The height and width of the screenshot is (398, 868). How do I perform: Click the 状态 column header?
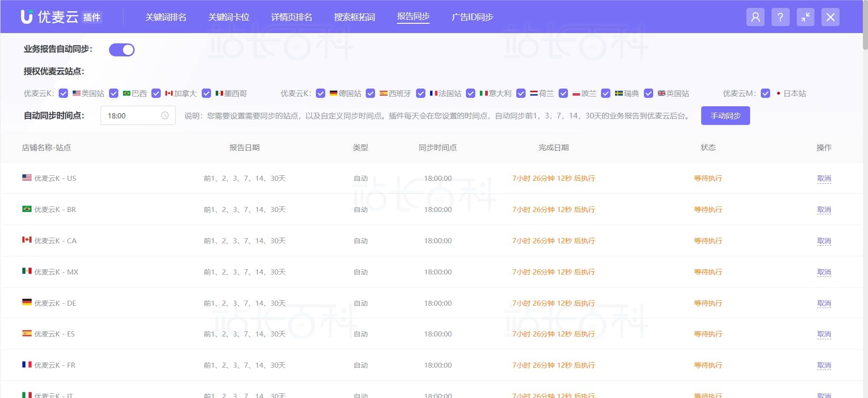pos(708,148)
